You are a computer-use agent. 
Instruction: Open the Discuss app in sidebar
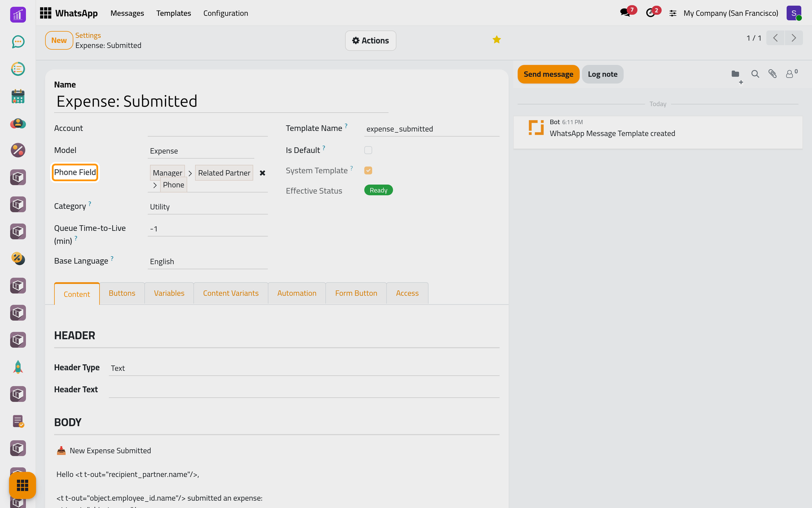click(18, 42)
